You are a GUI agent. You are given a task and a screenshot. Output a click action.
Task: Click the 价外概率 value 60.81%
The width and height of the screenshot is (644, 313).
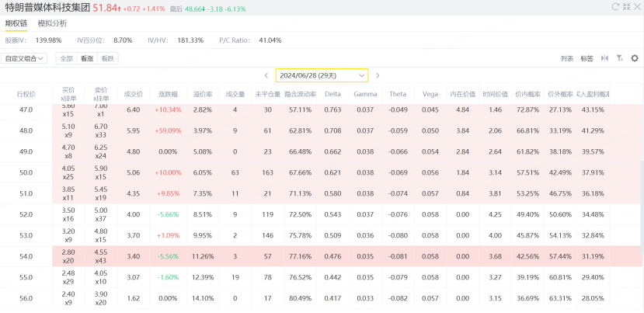point(560,277)
